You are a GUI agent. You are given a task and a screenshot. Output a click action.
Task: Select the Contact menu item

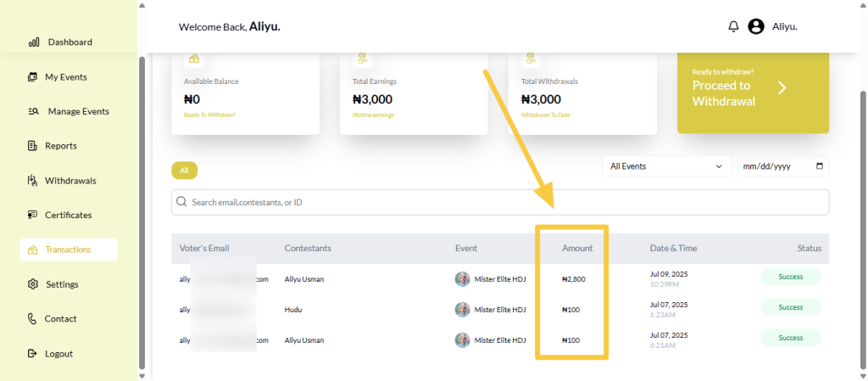point(61,319)
